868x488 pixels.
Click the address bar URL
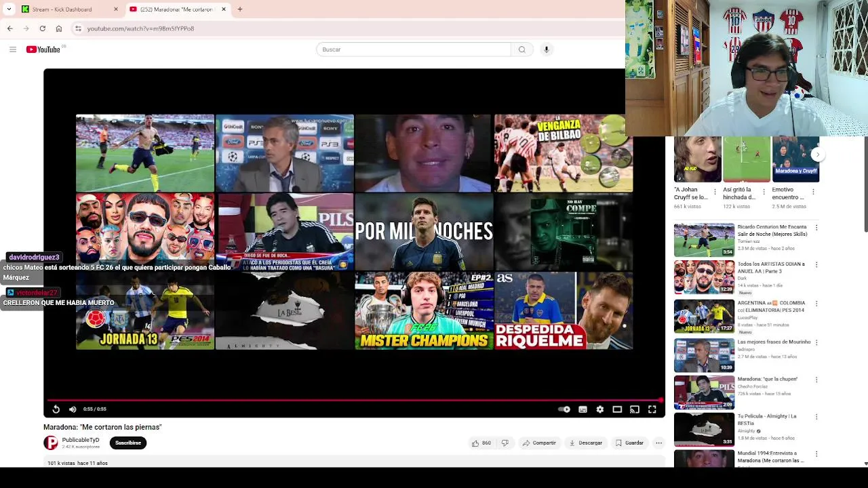click(x=140, y=28)
